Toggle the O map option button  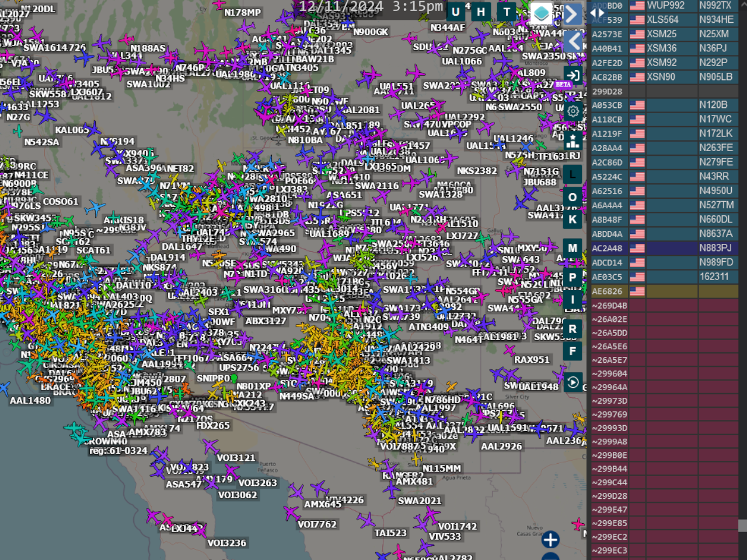pos(573,197)
